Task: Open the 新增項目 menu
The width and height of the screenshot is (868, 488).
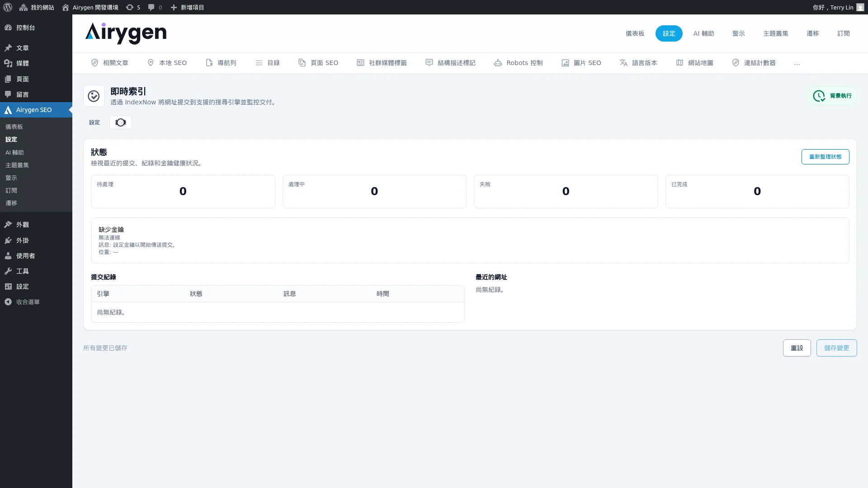Action: click(x=187, y=7)
